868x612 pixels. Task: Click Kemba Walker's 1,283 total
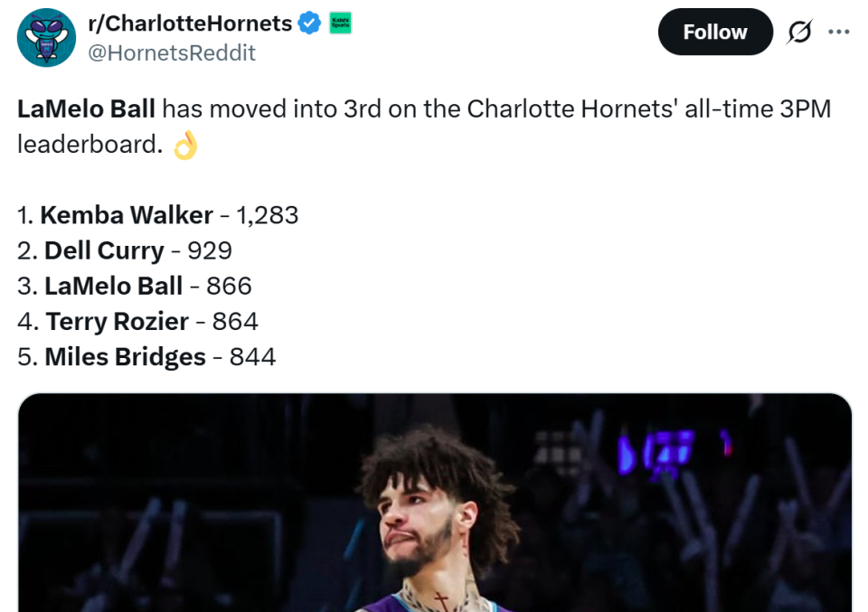coord(267,215)
